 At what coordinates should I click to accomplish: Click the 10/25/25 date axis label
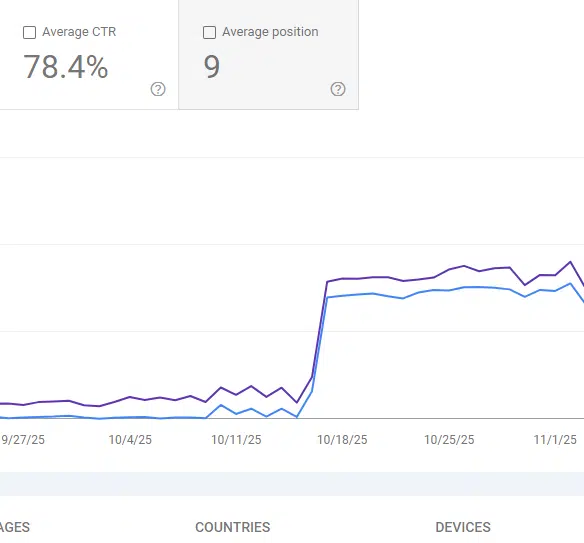coord(449,440)
